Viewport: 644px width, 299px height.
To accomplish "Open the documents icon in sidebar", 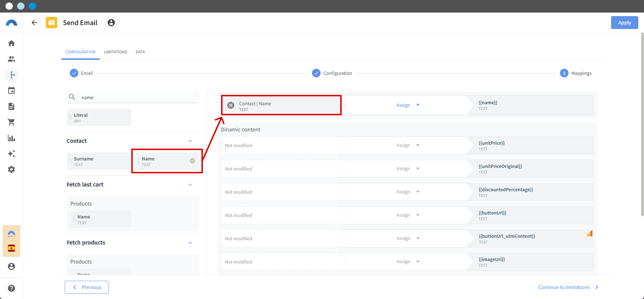I will tap(11, 106).
